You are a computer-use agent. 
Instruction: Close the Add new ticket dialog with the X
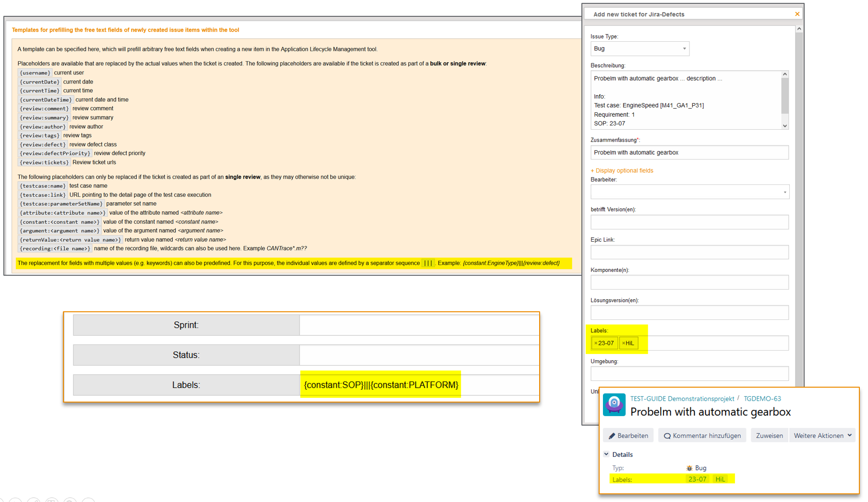click(x=797, y=13)
